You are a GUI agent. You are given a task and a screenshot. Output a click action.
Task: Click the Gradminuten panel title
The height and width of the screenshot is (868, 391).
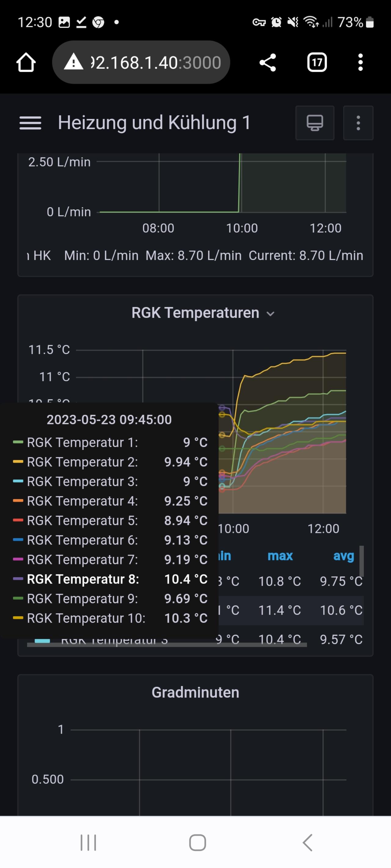(195, 693)
